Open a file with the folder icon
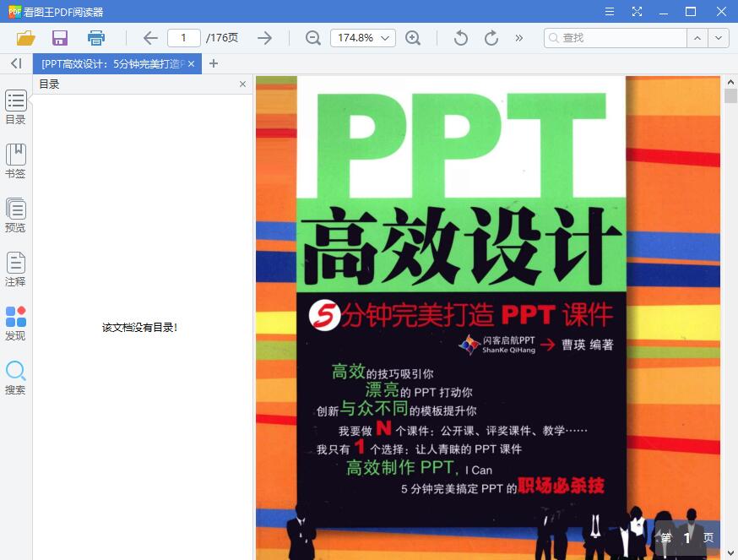This screenshot has height=560, width=738. [25, 38]
